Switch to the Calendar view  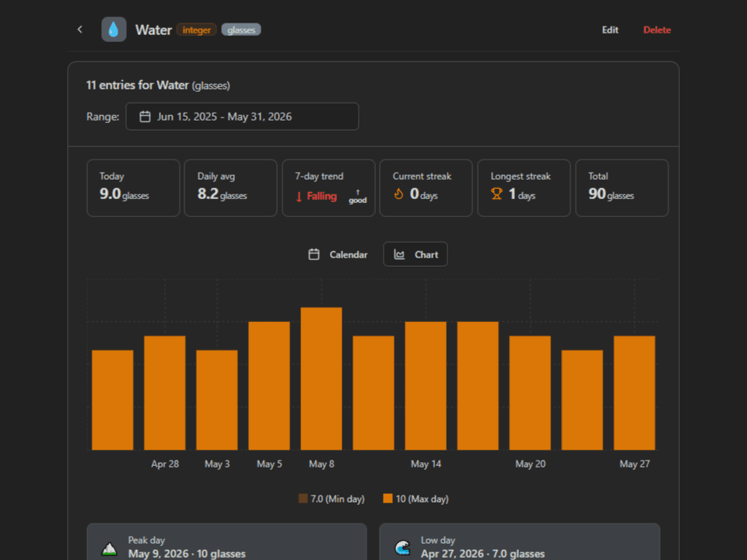[338, 254]
